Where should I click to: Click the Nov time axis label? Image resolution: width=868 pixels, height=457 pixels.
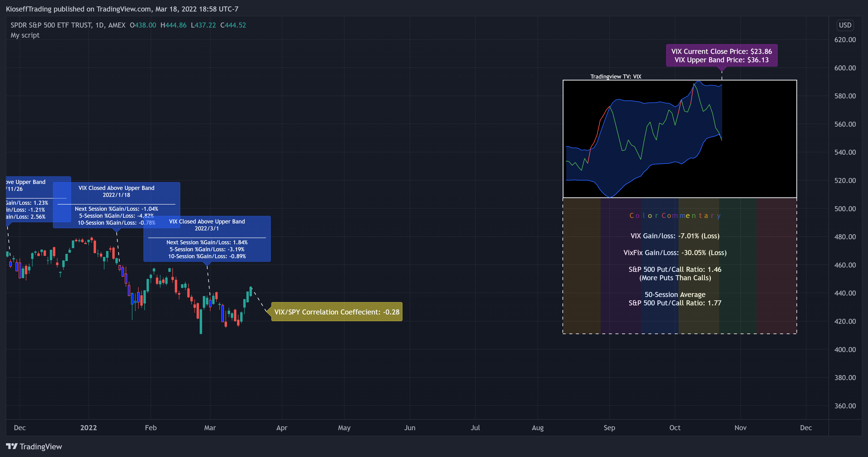click(x=740, y=428)
